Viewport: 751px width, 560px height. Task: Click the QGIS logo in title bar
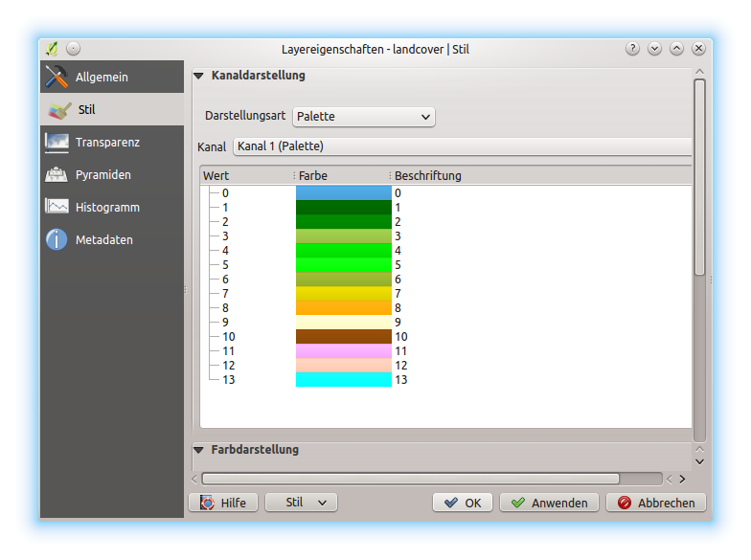pyautogui.click(x=53, y=49)
